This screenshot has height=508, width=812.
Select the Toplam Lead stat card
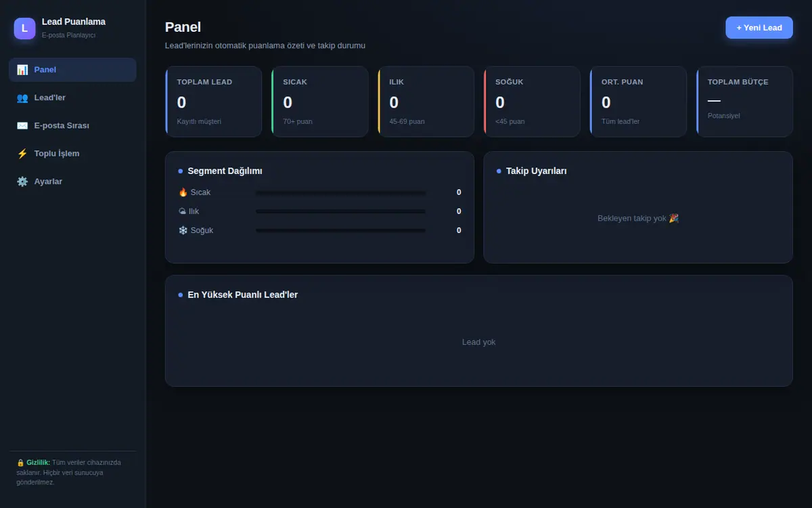click(x=213, y=102)
